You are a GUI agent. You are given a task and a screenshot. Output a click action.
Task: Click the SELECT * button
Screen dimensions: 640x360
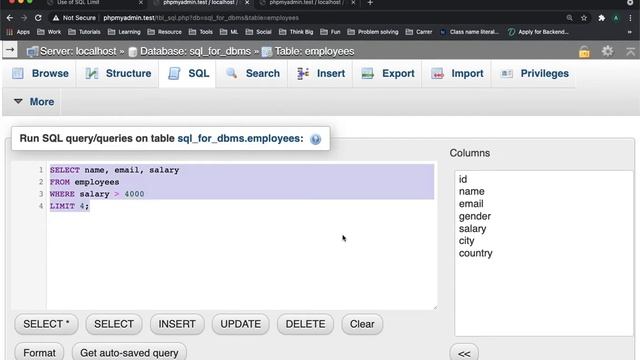(x=46, y=324)
